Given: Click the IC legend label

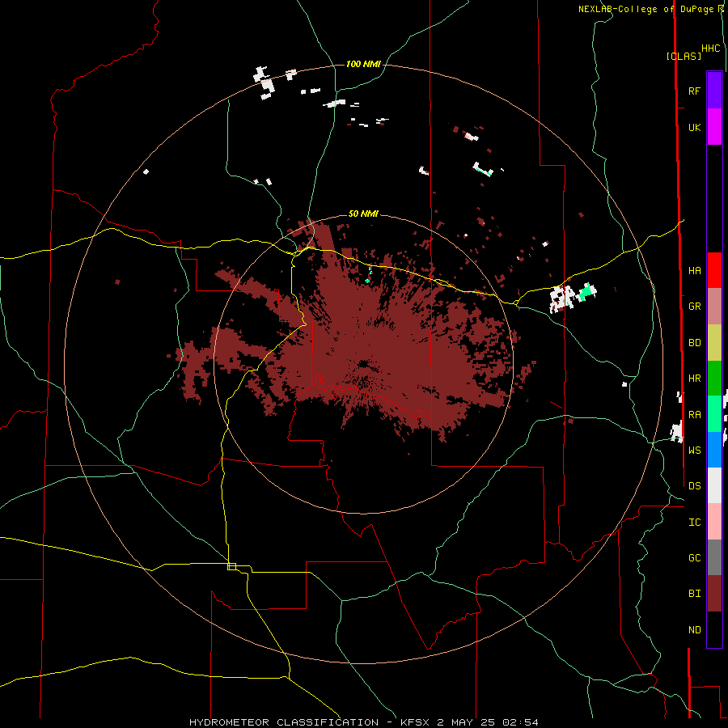Looking at the screenshot, I should click(x=694, y=522).
